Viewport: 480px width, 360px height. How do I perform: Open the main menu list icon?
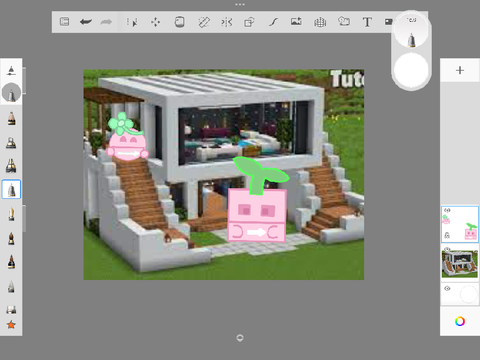[x=64, y=22]
